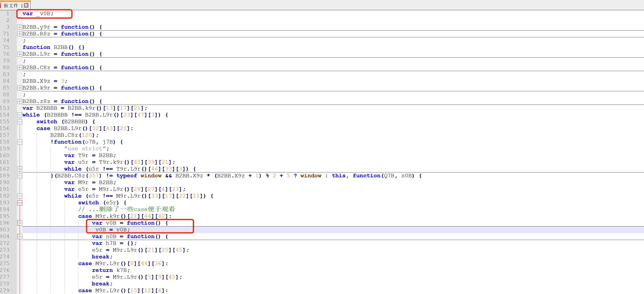
Task: Close the 新文件 1 tab with the X icon
Action: coord(26,5)
